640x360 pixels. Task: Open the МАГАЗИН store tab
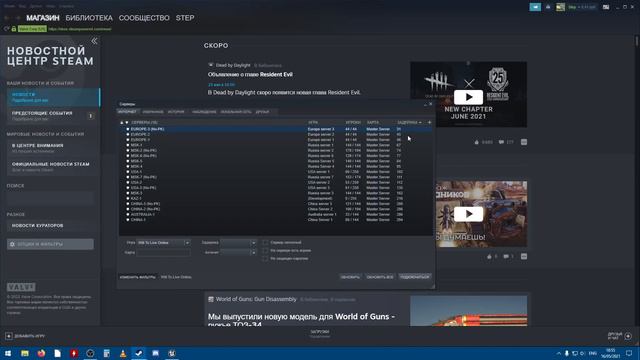(x=43, y=18)
